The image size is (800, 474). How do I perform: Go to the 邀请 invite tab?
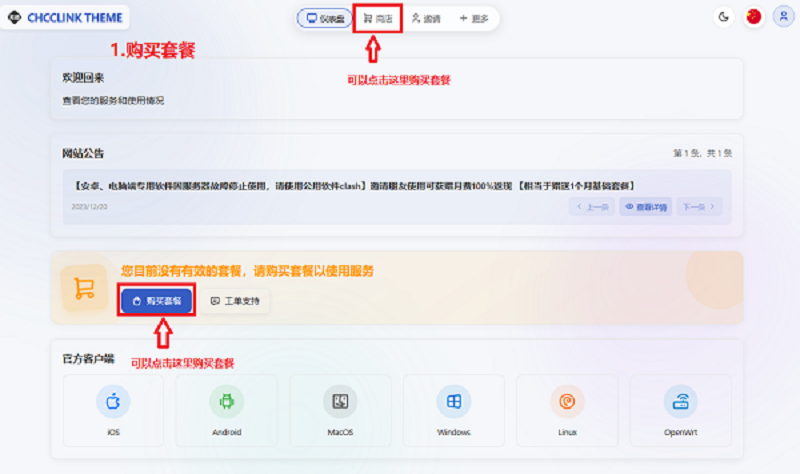point(425,18)
